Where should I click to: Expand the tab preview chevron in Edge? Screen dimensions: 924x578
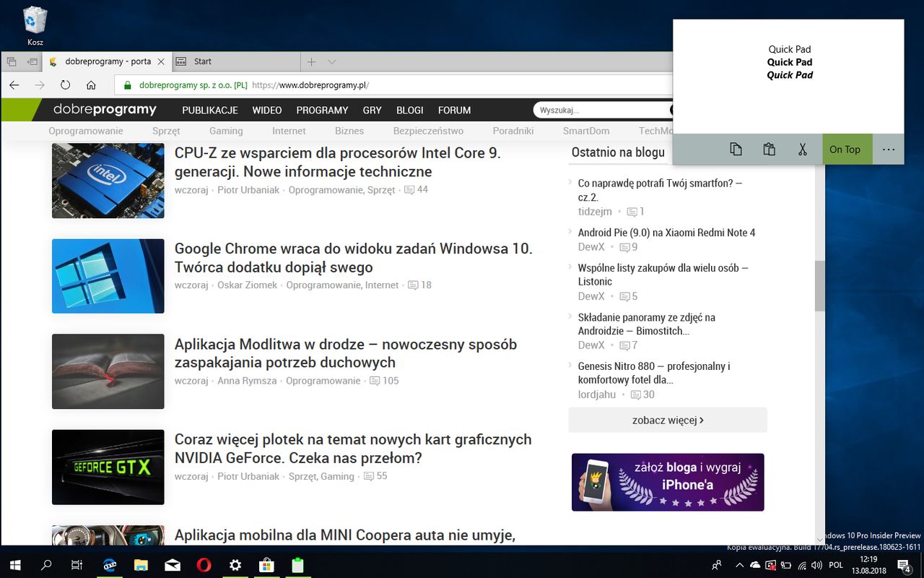point(332,62)
